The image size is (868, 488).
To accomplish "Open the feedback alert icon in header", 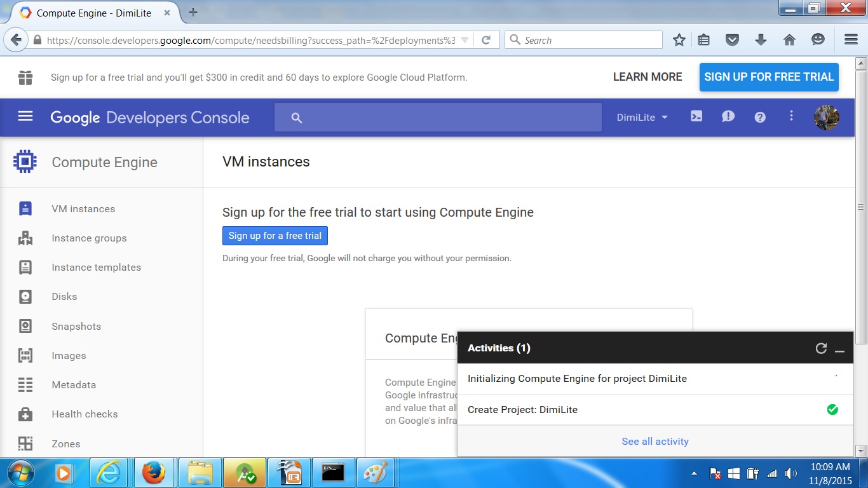I will click(728, 117).
